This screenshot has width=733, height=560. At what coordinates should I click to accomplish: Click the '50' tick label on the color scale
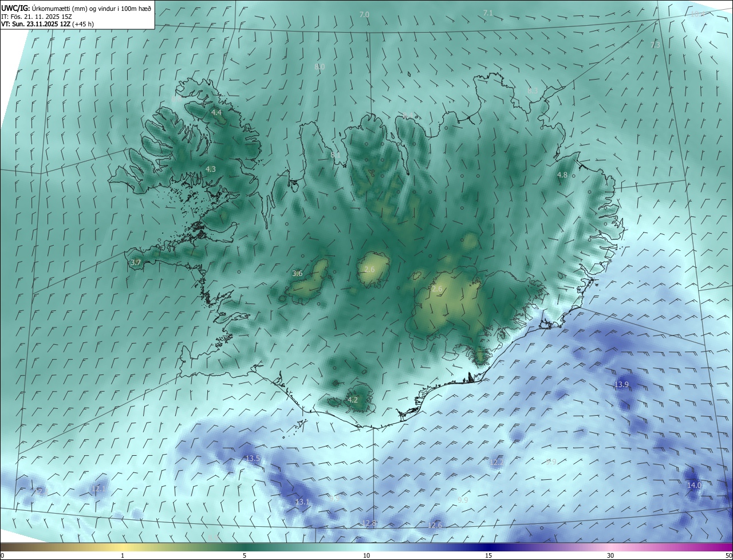[x=728, y=555]
